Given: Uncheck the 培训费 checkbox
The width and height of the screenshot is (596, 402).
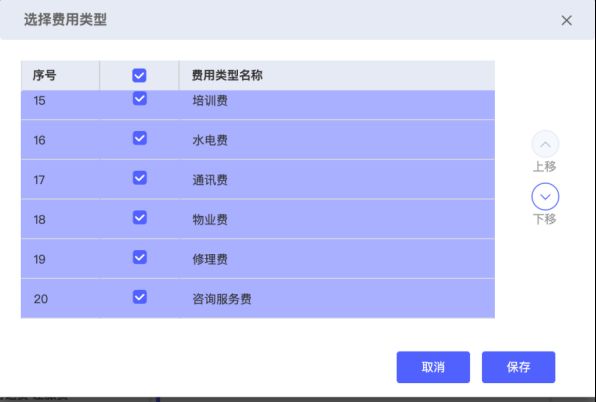Looking at the screenshot, I should point(139,98).
